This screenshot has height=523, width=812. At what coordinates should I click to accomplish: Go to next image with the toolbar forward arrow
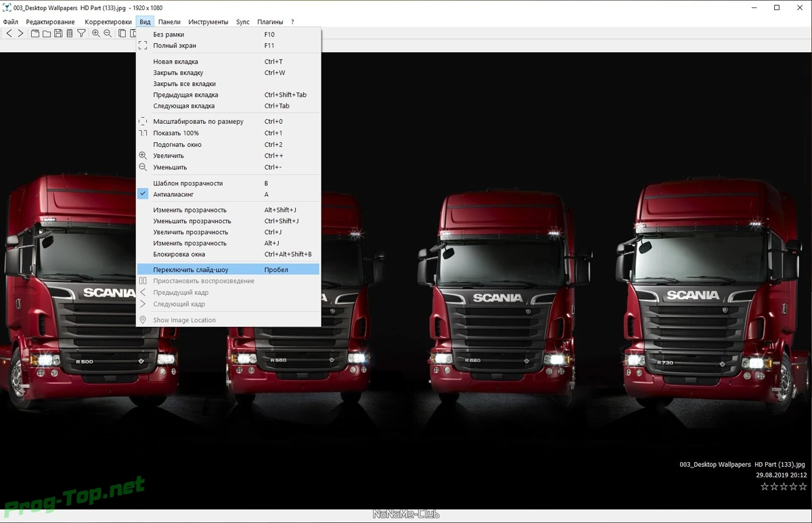coord(20,33)
